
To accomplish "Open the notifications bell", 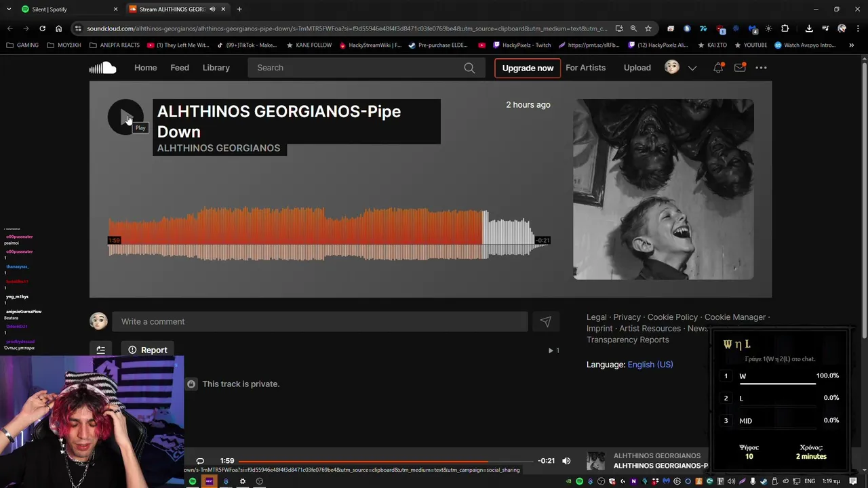I will point(718,68).
